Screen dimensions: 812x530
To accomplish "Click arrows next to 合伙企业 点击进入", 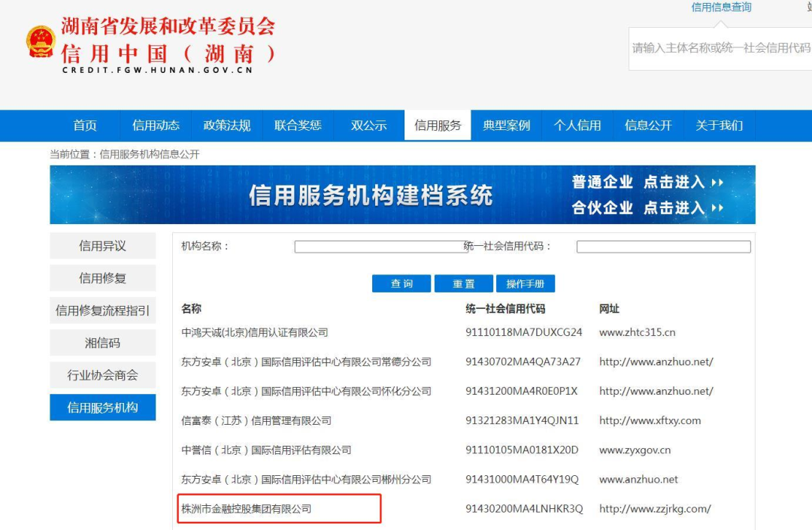I will (x=717, y=208).
